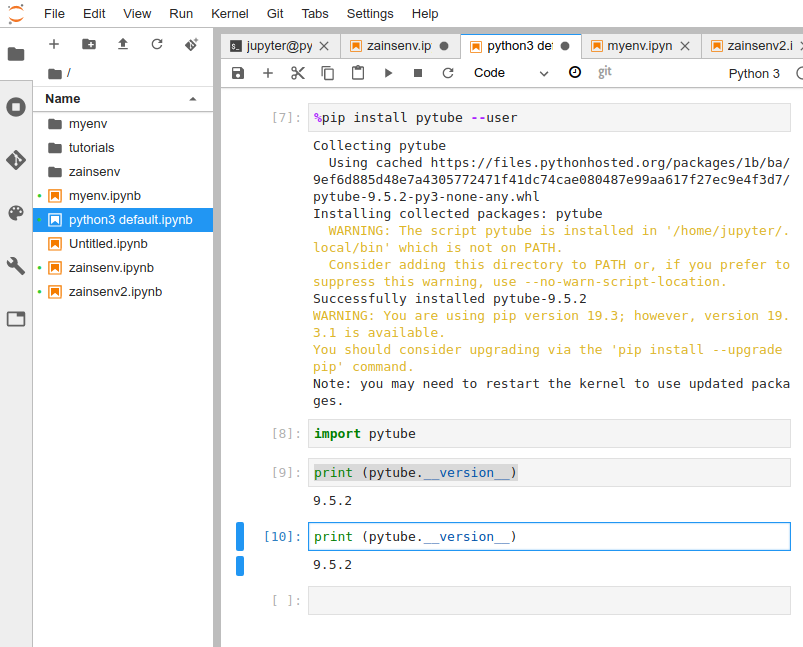
Task: Upload files using the upload icon
Action: (x=122, y=44)
